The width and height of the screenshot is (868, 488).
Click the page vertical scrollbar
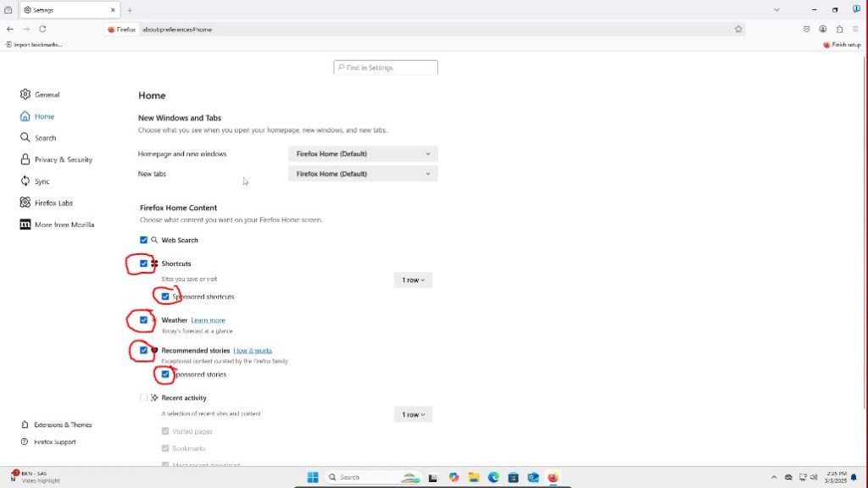point(865,232)
